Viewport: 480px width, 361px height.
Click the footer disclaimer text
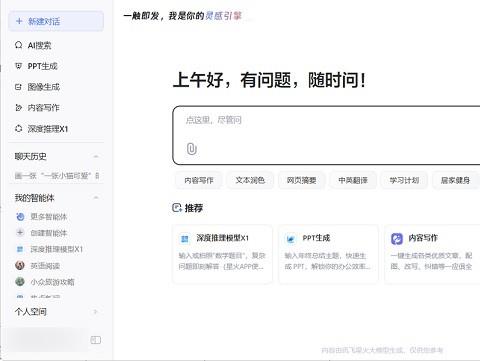click(x=382, y=350)
